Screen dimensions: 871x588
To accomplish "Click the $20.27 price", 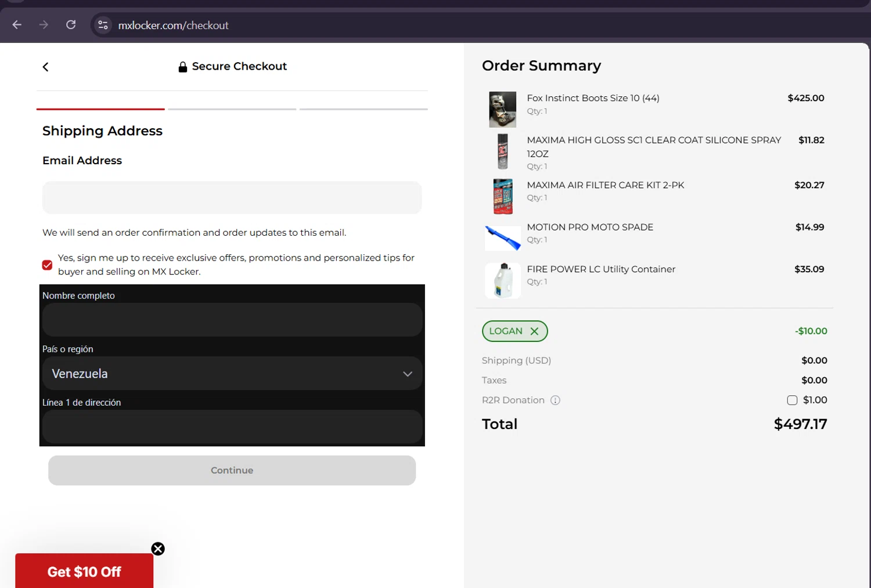I will point(809,185).
